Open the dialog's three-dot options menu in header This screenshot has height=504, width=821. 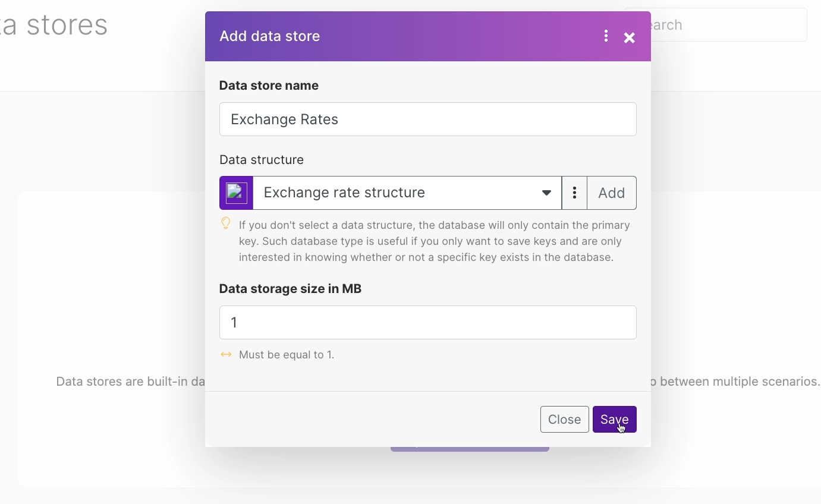[x=606, y=36]
